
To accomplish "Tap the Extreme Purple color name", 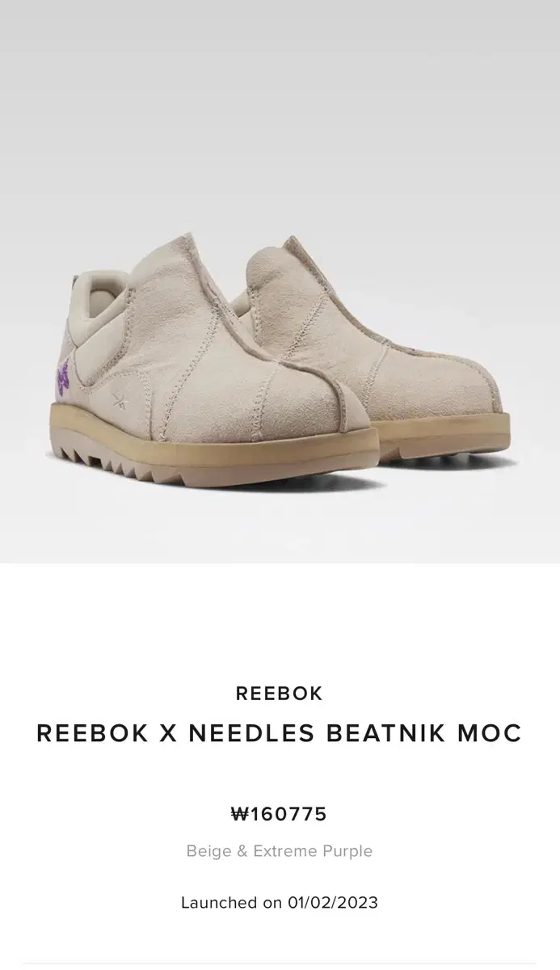I will pyautogui.click(x=313, y=851).
